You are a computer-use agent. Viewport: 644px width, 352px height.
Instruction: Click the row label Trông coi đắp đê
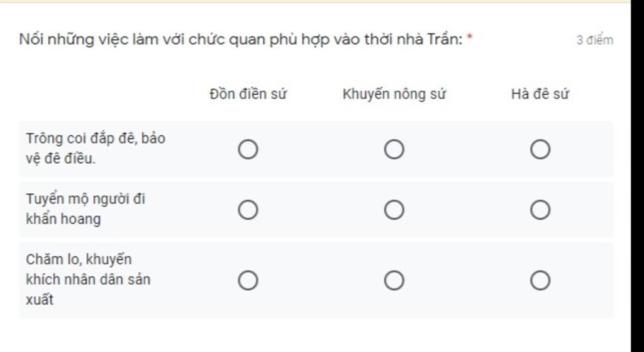click(96, 148)
